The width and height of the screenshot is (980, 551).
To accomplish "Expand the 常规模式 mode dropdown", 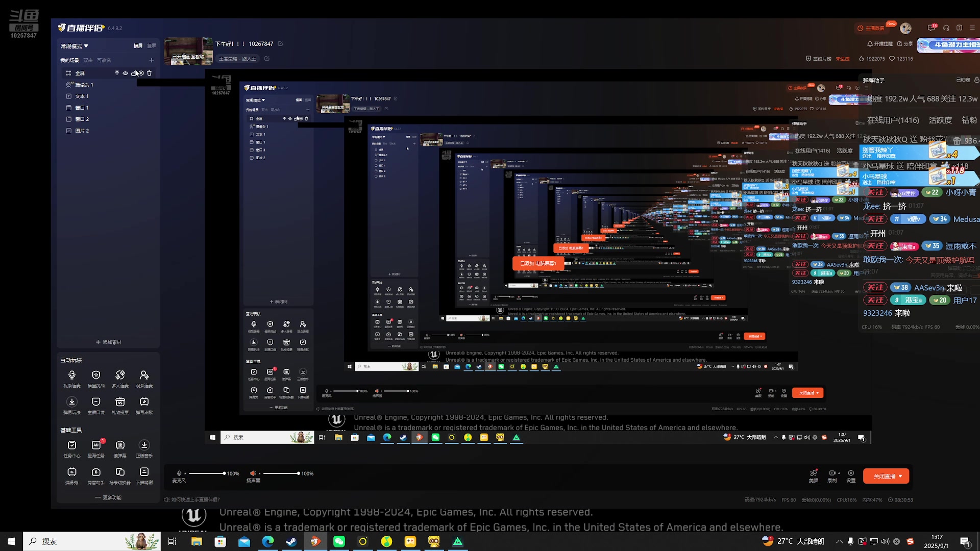I will [75, 46].
